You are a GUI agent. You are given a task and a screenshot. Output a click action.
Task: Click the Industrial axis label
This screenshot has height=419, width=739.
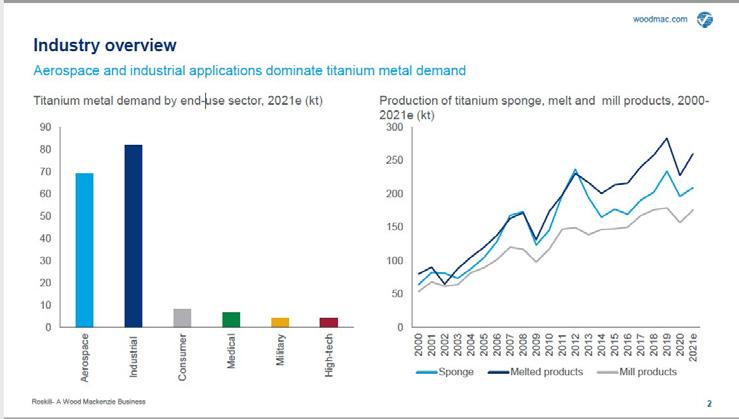(133, 356)
